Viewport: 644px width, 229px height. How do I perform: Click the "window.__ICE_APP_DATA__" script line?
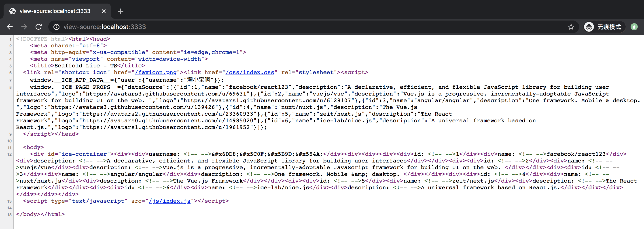coord(127,80)
